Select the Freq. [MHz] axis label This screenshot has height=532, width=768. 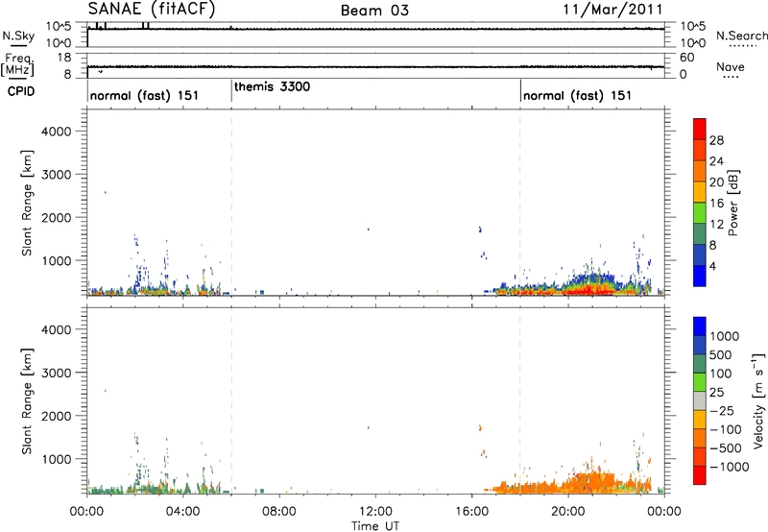click(17, 64)
